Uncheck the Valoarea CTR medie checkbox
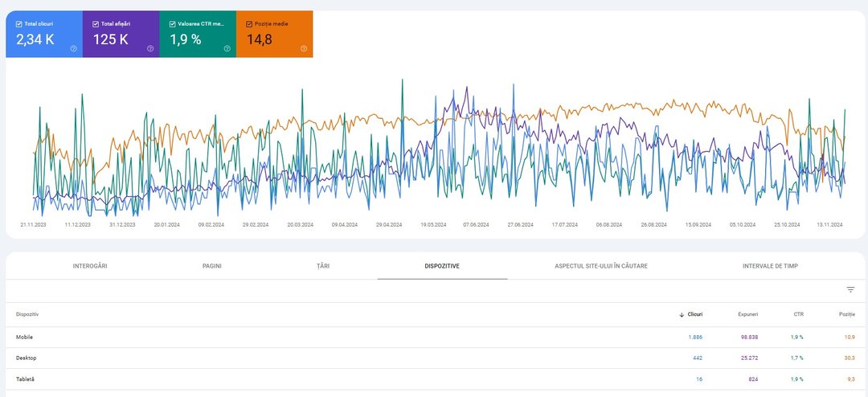The width and height of the screenshot is (868, 397). coord(172,24)
